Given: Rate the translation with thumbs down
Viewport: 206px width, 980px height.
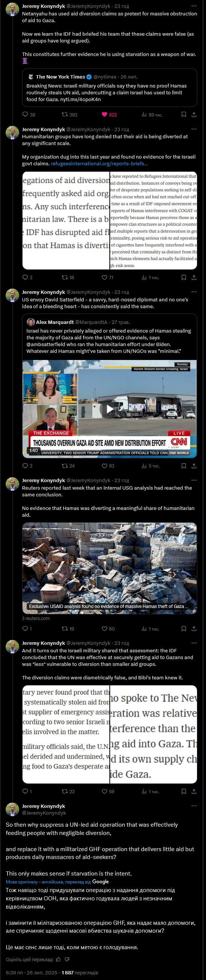Looking at the screenshot, I should [67, 959].
